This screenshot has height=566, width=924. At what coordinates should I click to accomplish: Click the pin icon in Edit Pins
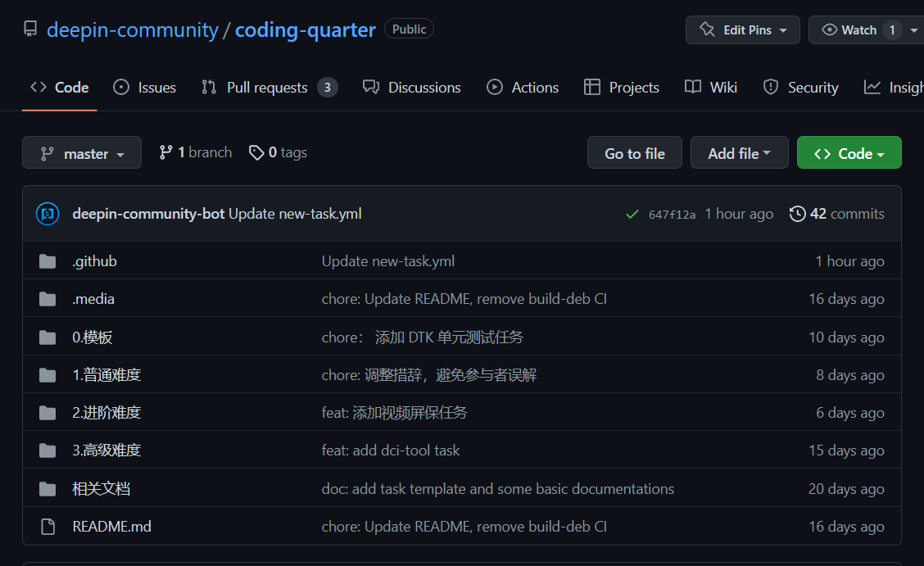[x=707, y=29]
